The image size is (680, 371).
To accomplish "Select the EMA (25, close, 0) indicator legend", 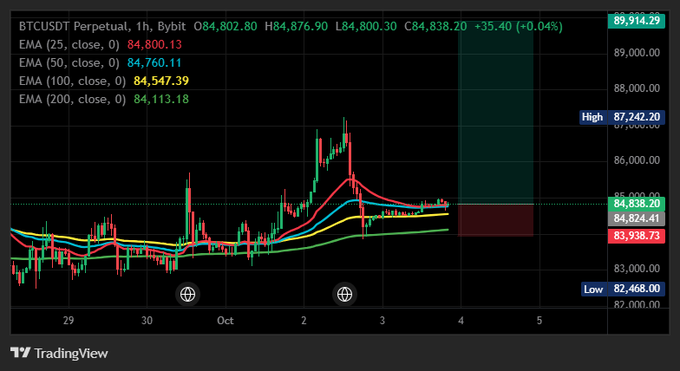I will point(69,45).
